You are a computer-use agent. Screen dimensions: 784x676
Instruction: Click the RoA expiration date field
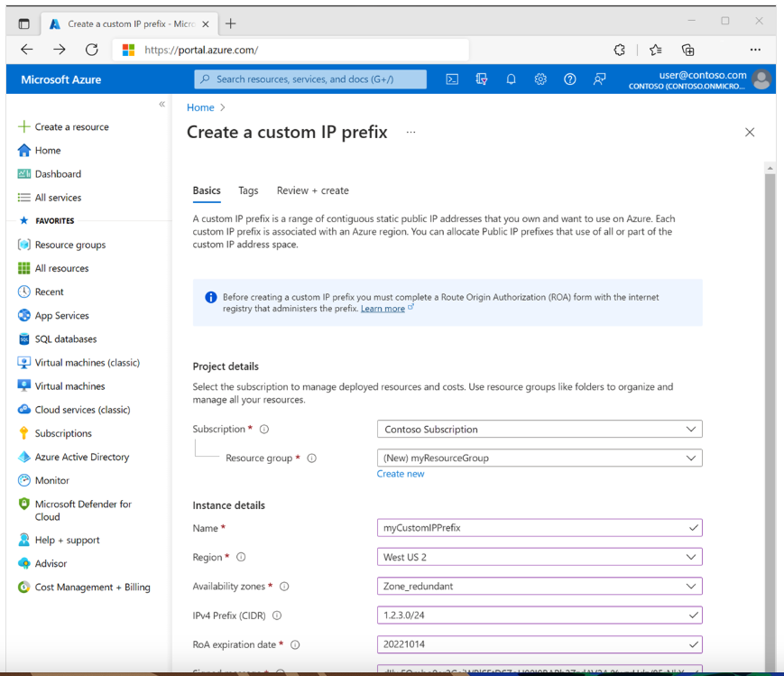tap(540, 644)
